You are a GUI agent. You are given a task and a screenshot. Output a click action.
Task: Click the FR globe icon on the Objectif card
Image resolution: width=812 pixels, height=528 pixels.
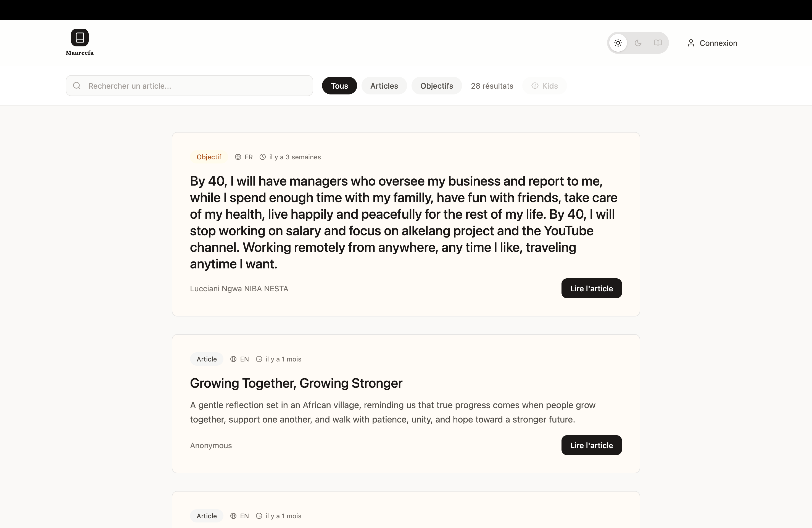tap(238, 157)
